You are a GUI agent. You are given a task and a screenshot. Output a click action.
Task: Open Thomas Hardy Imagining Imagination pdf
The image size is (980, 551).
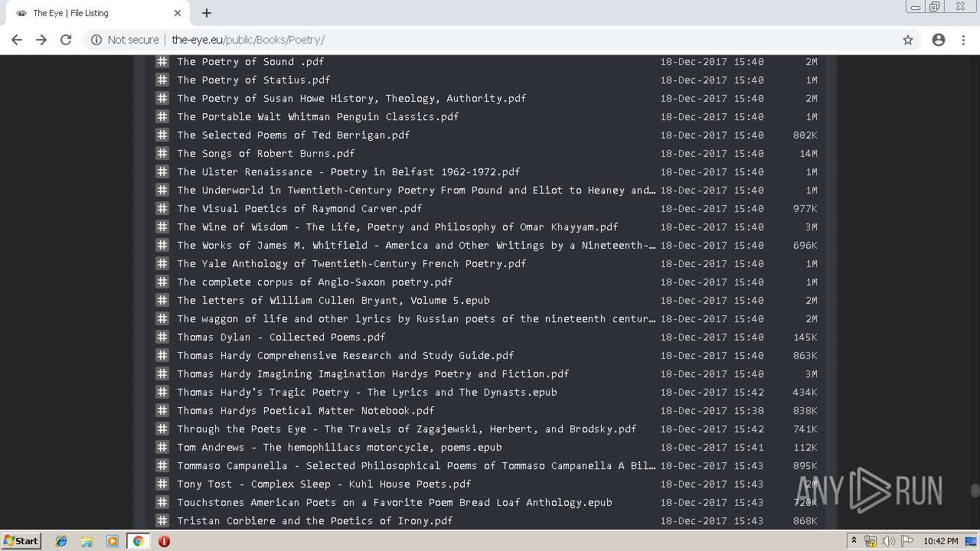pyautogui.click(x=373, y=373)
